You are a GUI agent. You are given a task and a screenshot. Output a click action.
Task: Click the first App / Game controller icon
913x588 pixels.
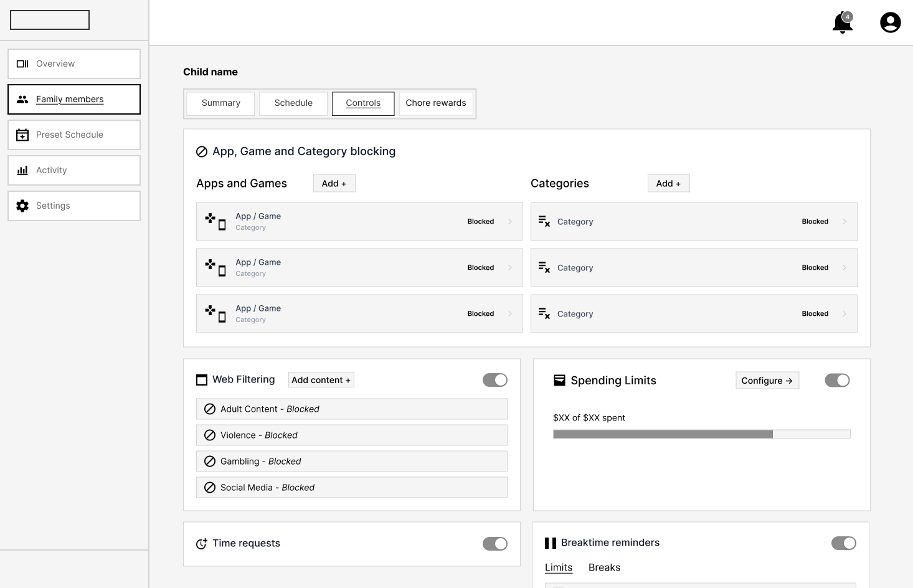pos(215,221)
